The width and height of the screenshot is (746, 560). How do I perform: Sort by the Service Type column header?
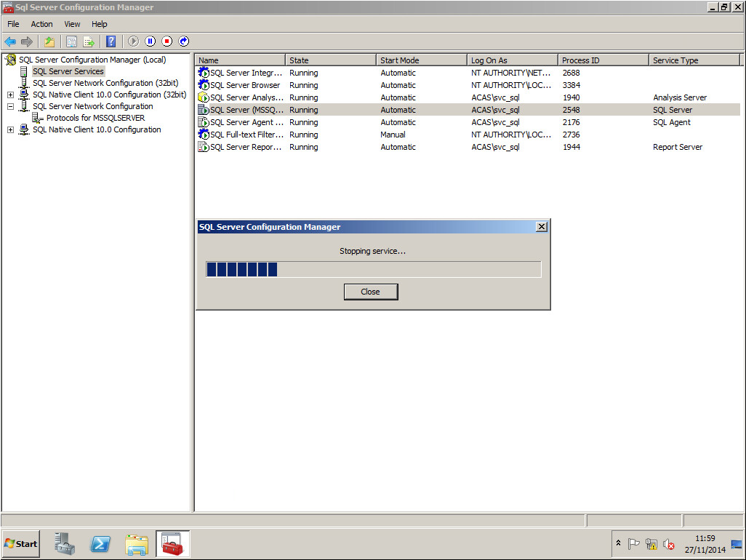click(x=694, y=60)
